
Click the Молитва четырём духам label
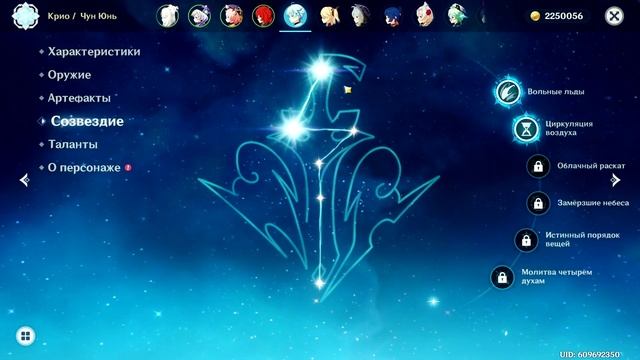(x=556, y=277)
